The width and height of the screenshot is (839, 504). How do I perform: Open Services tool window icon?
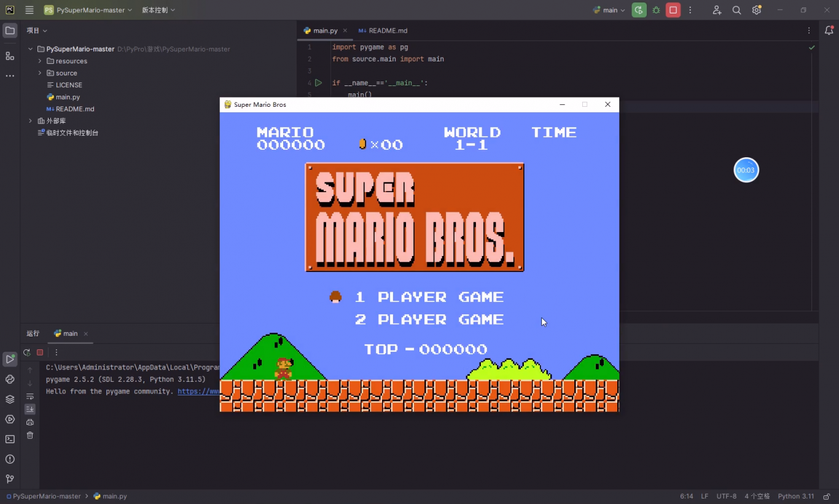[x=10, y=419]
